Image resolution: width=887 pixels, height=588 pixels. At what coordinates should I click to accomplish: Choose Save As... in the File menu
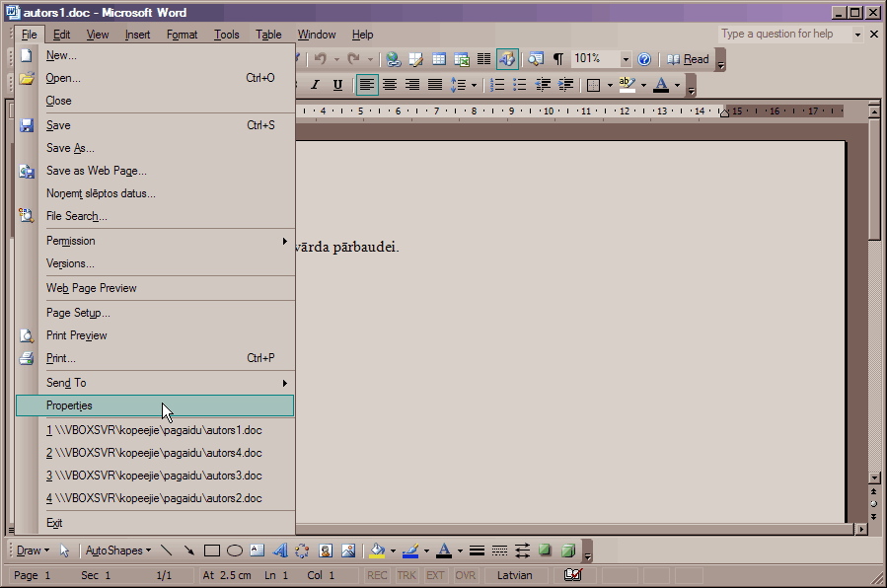[155, 148]
